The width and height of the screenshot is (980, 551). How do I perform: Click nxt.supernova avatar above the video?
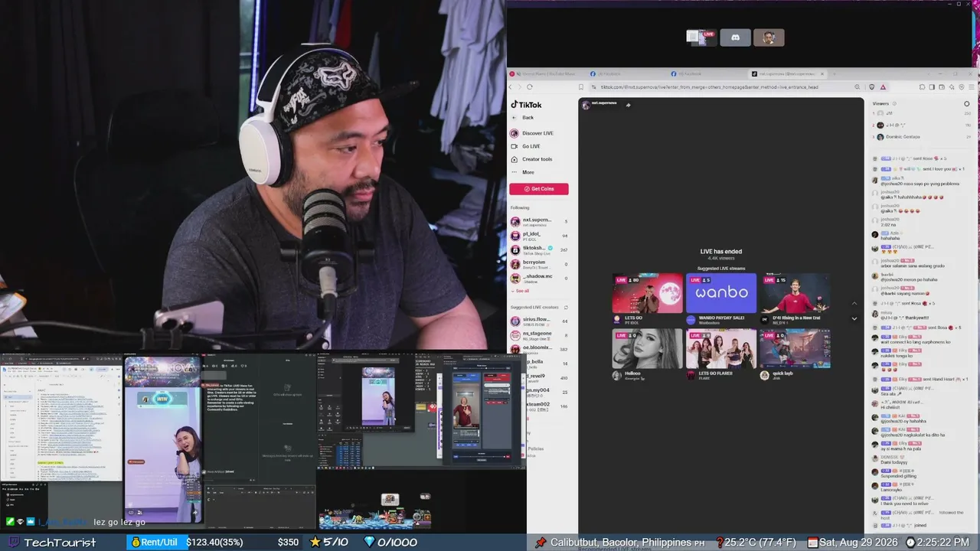(586, 105)
